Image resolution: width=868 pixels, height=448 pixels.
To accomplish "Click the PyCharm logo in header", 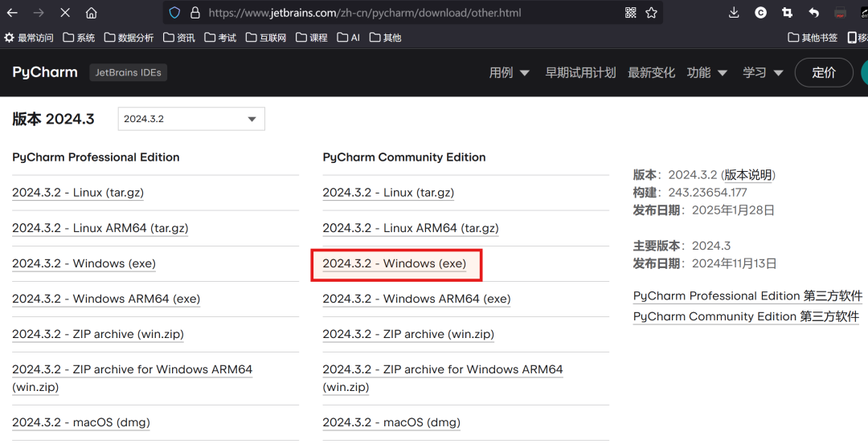I will pyautogui.click(x=45, y=72).
